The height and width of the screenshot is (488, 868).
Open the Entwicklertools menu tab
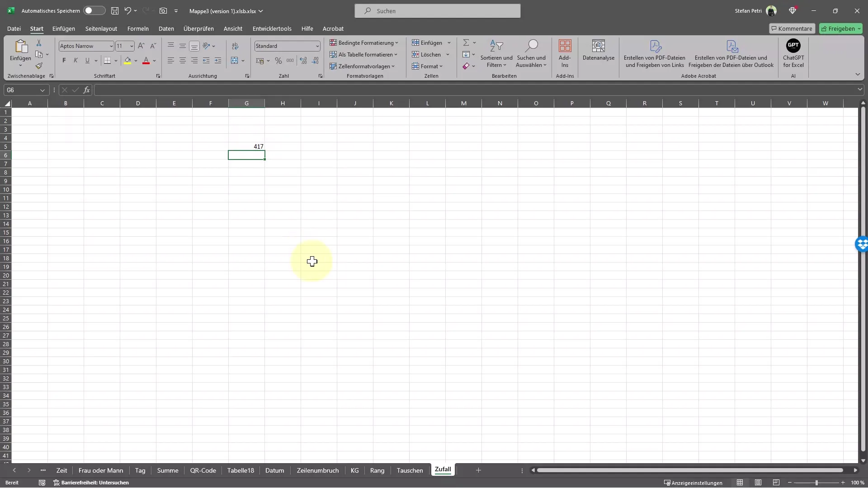pyautogui.click(x=272, y=28)
